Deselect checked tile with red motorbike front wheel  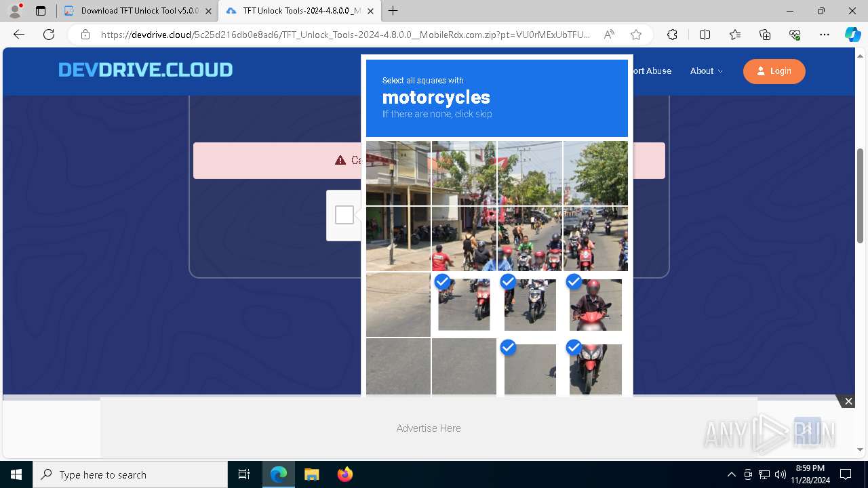click(x=595, y=367)
